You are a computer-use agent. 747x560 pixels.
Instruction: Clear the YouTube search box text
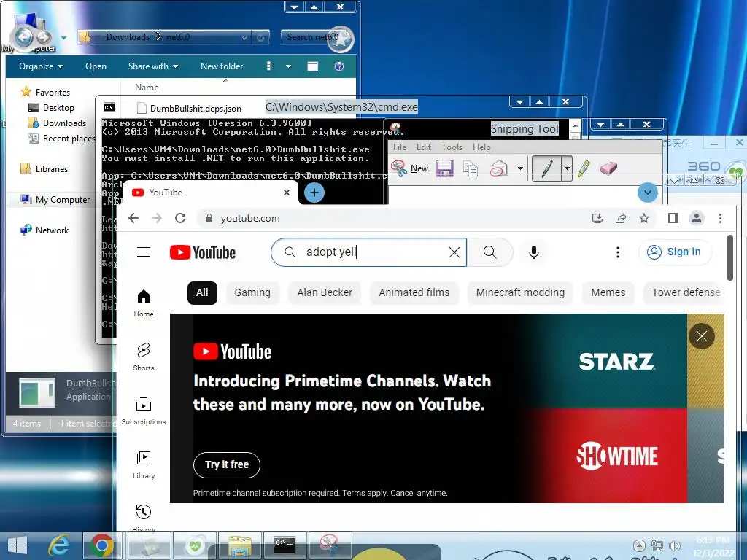pyautogui.click(x=454, y=252)
